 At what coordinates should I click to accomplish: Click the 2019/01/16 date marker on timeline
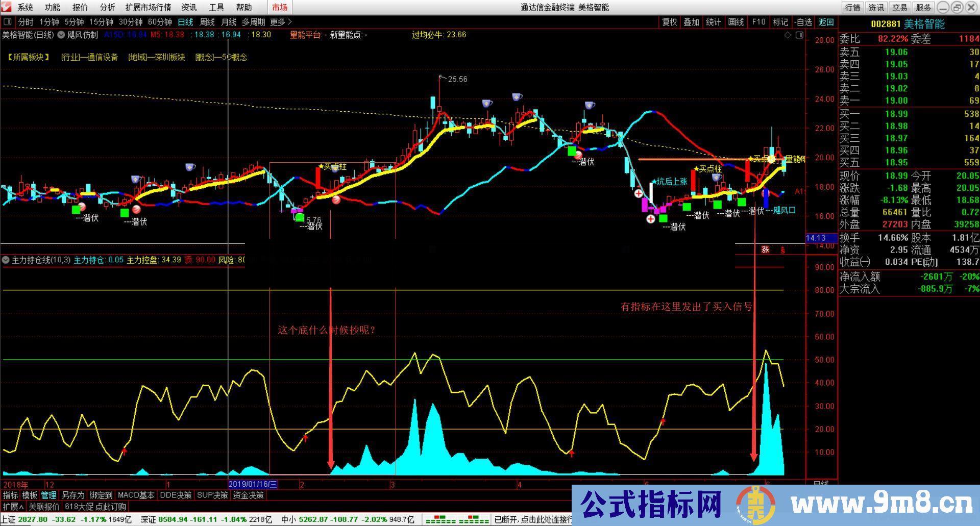[253, 484]
